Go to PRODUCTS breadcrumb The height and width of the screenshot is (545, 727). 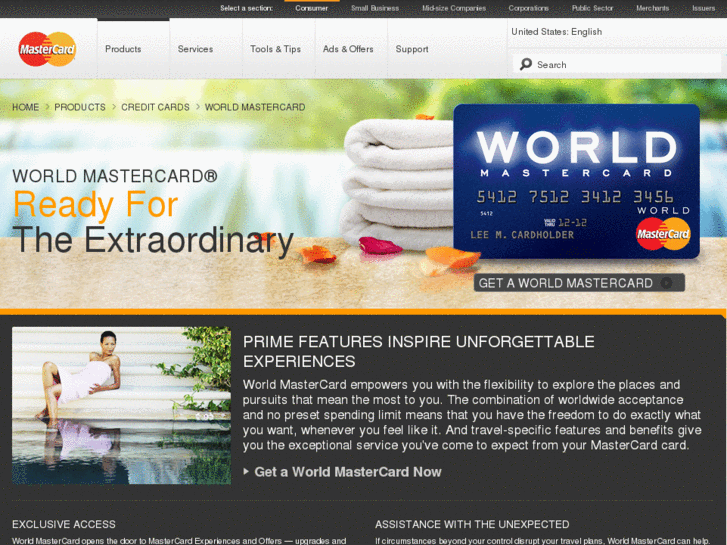coord(80,107)
